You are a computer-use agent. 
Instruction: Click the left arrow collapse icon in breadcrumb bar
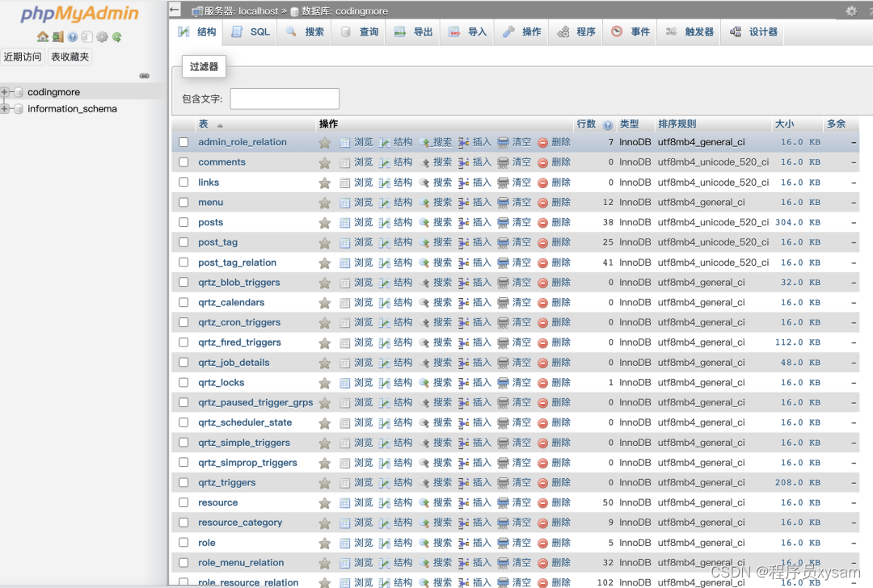[175, 10]
